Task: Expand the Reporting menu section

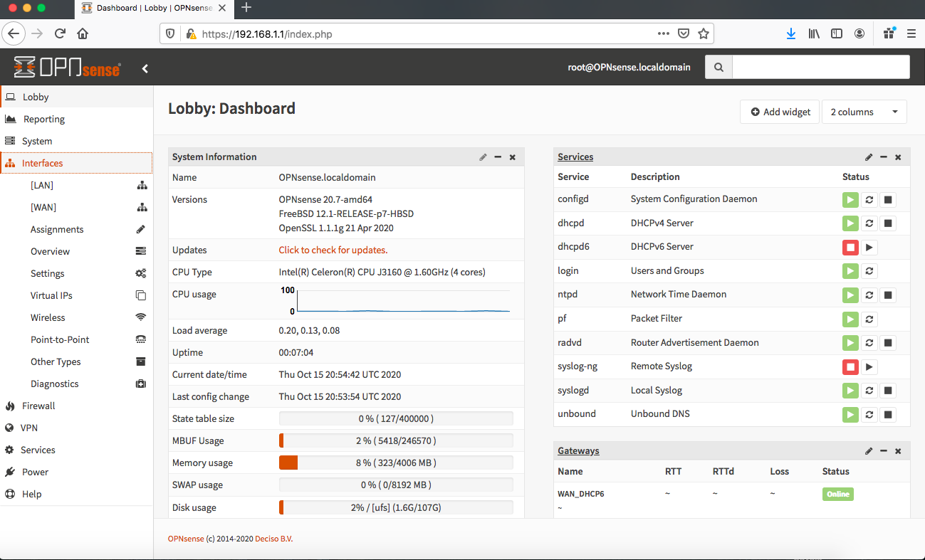Action: point(76,120)
